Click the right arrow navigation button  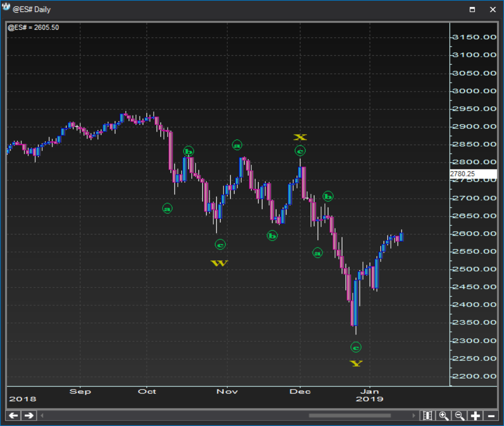[x=29, y=415]
